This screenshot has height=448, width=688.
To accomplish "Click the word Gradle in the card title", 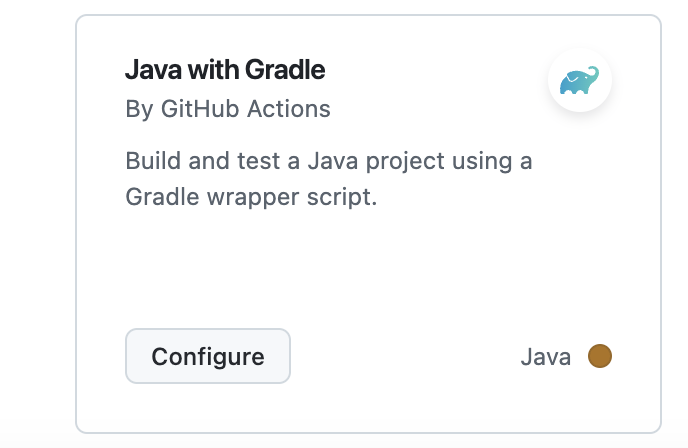I will (x=285, y=70).
